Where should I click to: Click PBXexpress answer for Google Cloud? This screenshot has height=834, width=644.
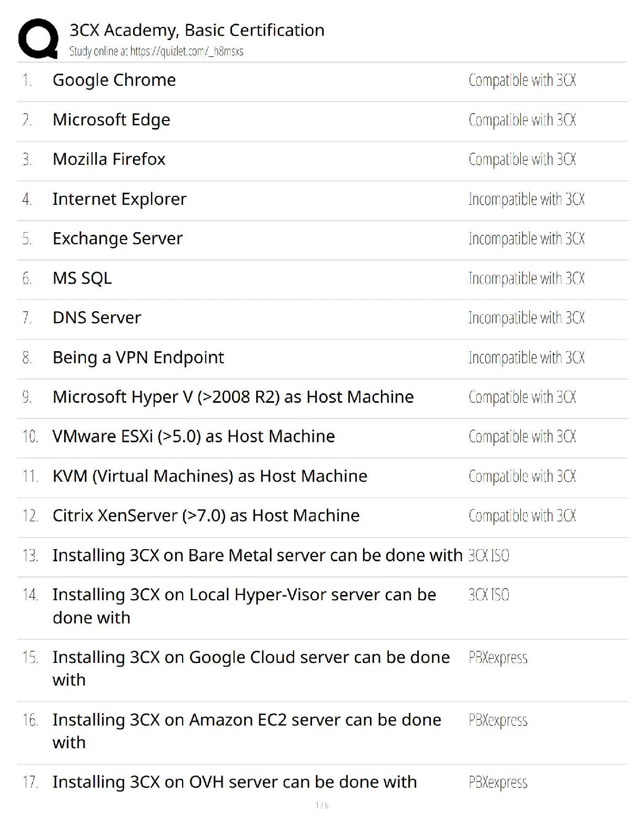click(498, 658)
